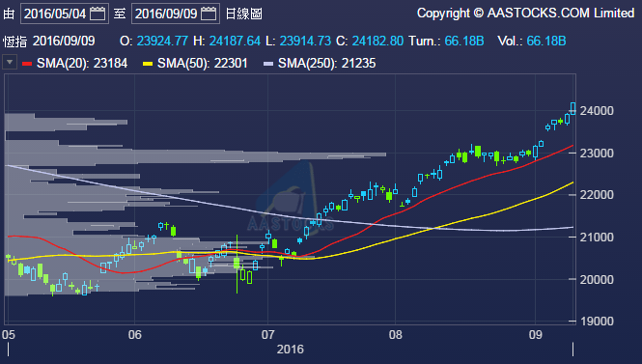
Task: Click the 至 to-date label
Action: (x=120, y=14)
